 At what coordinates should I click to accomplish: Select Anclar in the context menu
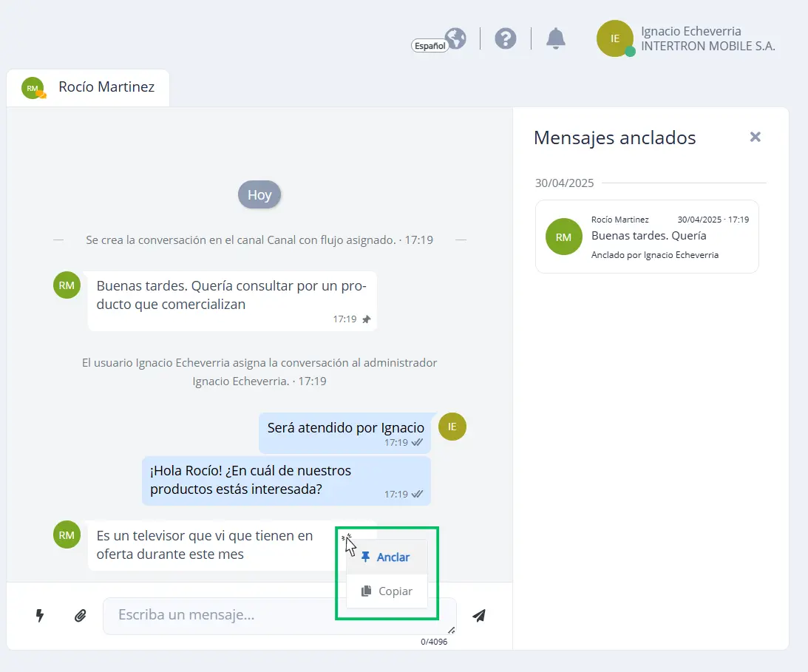387,557
